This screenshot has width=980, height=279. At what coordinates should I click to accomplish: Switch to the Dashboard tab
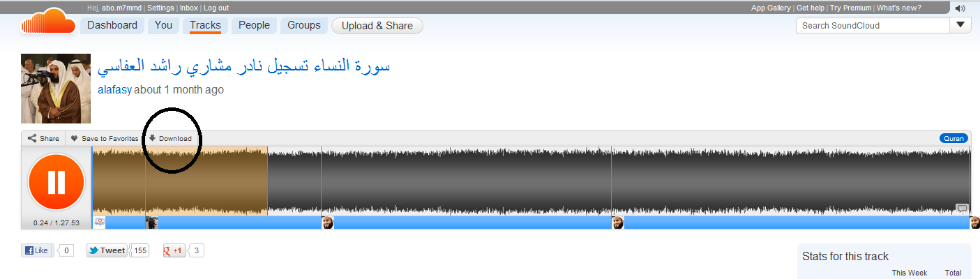(x=112, y=26)
